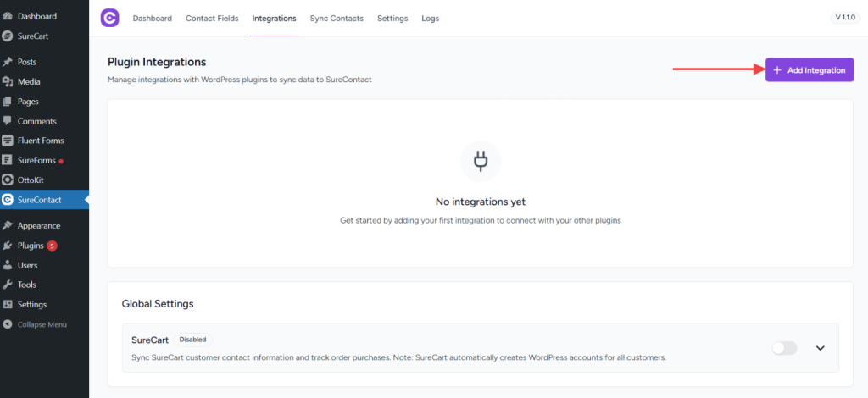
Task: Open the WordPress Dashboard menu item
Action: pos(36,16)
